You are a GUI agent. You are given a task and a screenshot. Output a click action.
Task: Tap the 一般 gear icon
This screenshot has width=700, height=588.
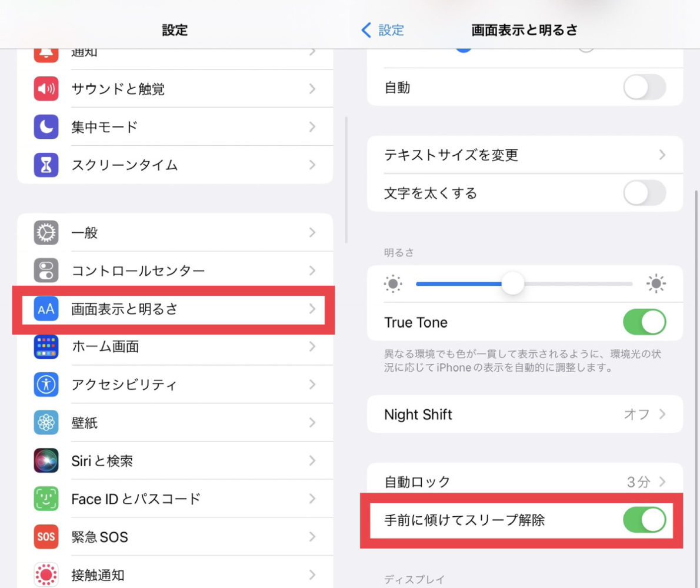[x=46, y=233]
